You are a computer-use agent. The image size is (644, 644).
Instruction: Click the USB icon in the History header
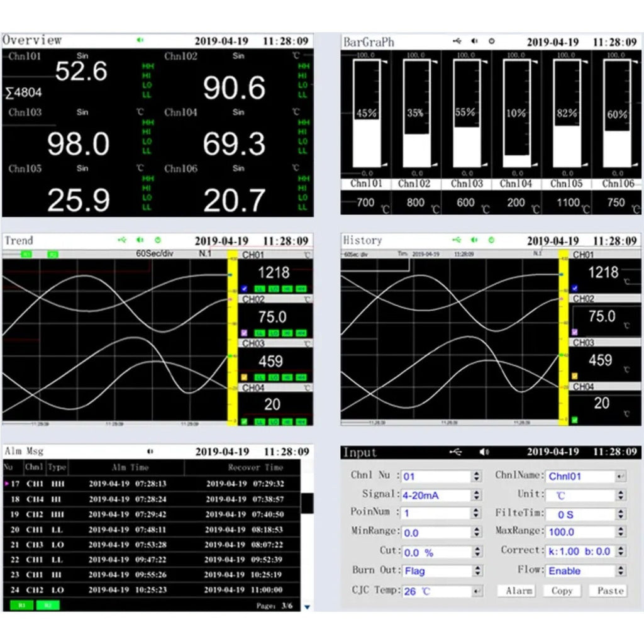tap(457, 240)
